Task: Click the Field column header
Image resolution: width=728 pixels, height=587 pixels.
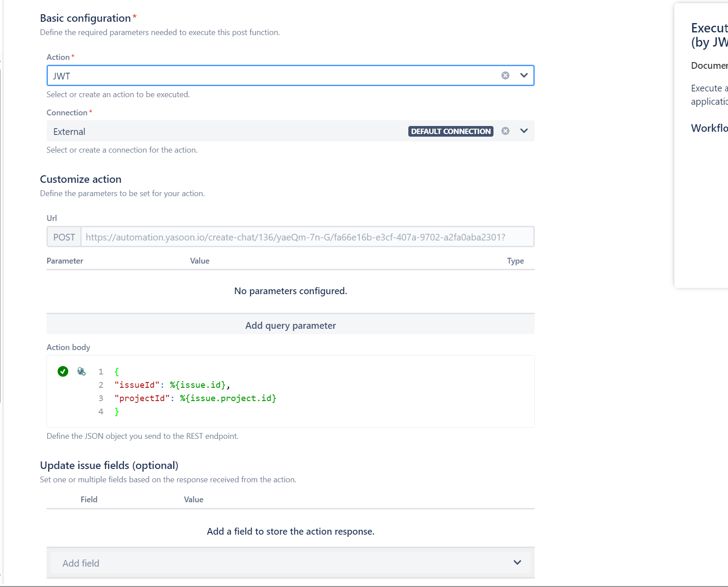Action: (89, 500)
